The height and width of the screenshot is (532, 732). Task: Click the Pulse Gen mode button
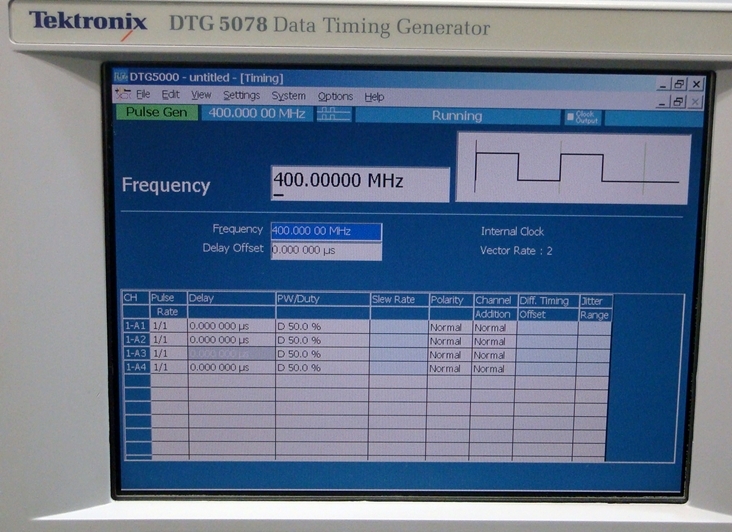point(156,112)
